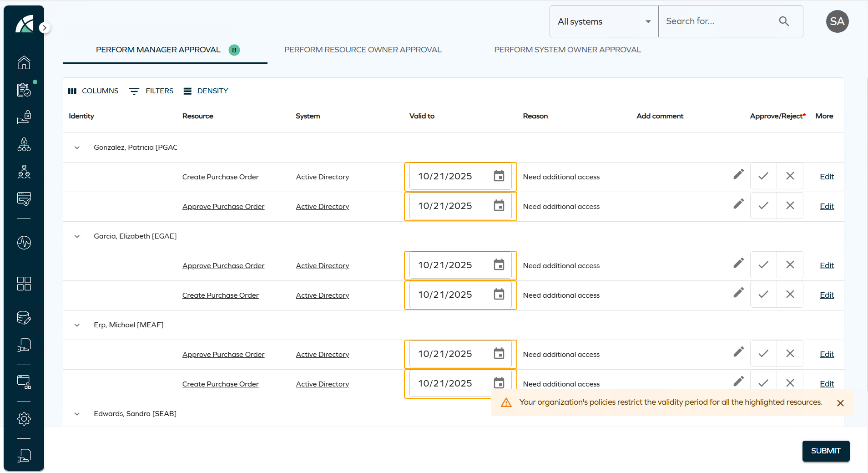
Task: Collapse the Erp, Michael group
Action: pyautogui.click(x=77, y=325)
